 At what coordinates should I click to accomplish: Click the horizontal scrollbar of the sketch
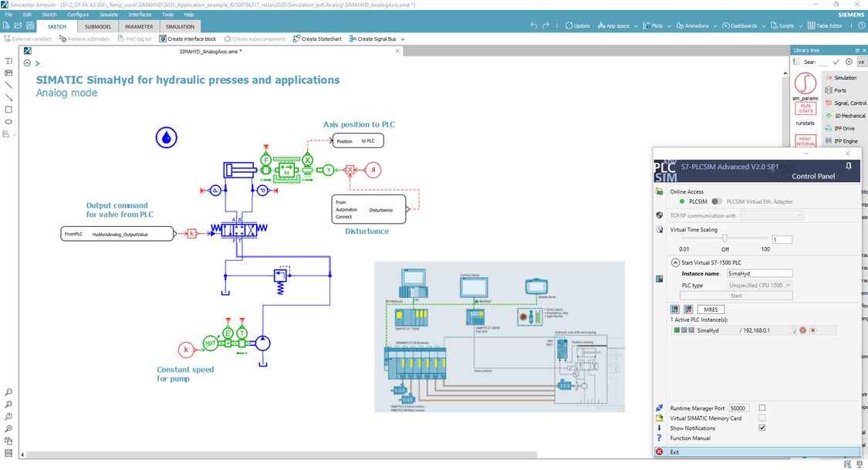282,455
